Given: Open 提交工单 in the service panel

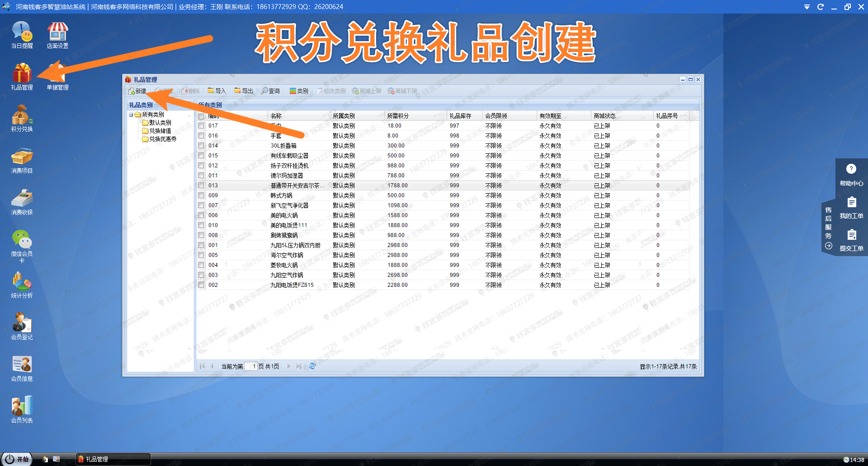Looking at the screenshot, I should (x=851, y=240).
